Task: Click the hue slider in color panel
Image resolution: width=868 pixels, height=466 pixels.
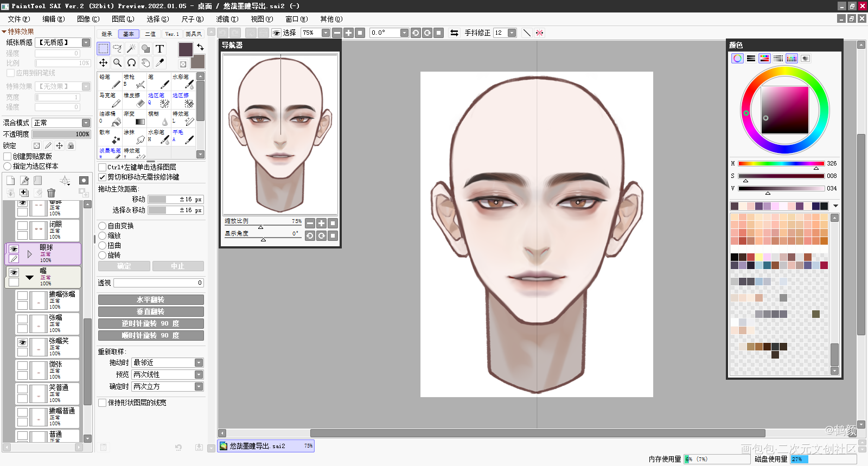Action: (x=781, y=163)
